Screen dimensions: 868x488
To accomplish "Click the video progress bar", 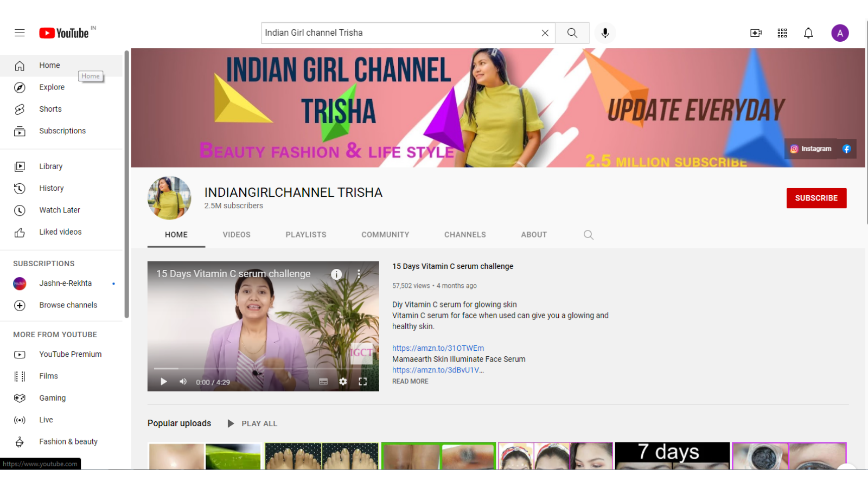I will 263,369.
